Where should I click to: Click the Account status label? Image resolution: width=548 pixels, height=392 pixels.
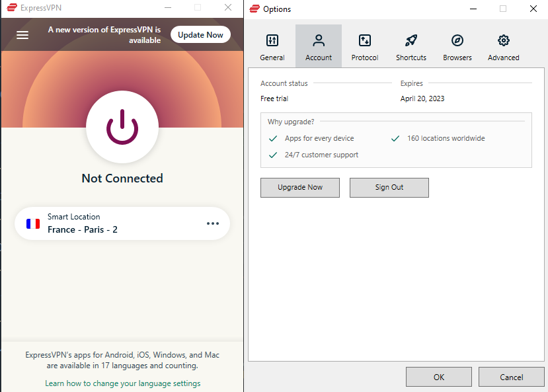pyautogui.click(x=284, y=83)
